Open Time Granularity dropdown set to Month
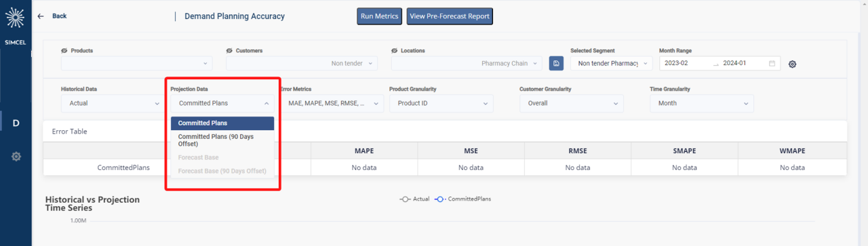The height and width of the screenshot is (246, 868). coord(701,103)
